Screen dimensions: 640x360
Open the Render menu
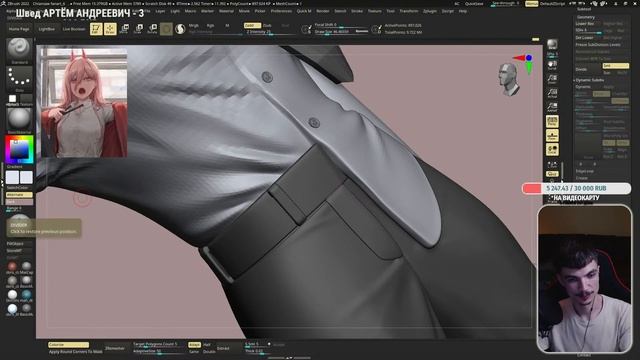click(323, 11)
